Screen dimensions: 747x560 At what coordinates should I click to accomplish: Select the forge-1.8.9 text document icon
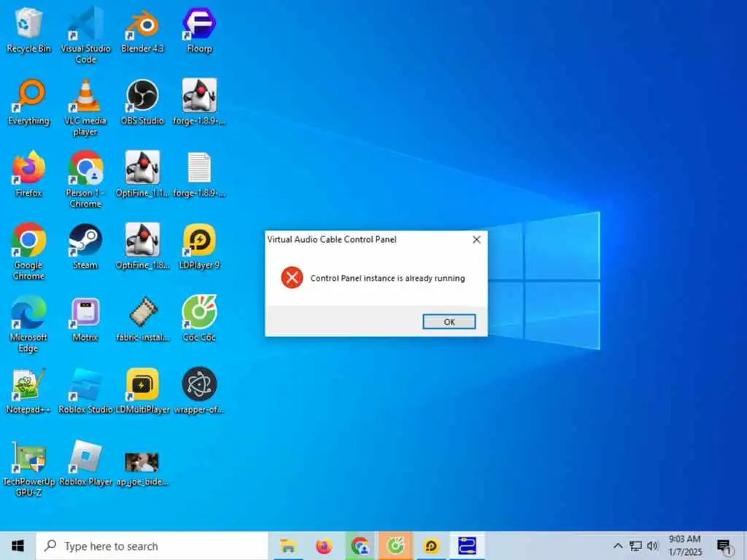tap(199, 175)
